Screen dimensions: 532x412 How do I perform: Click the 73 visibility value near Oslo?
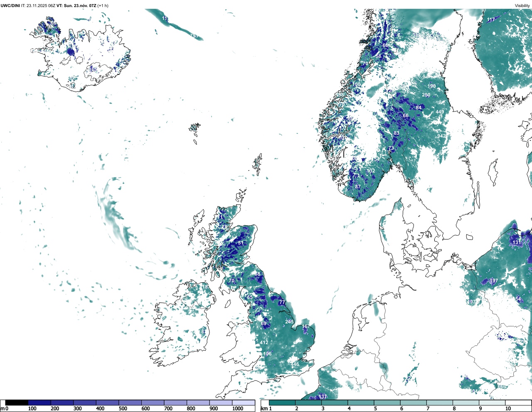(391, 148)
